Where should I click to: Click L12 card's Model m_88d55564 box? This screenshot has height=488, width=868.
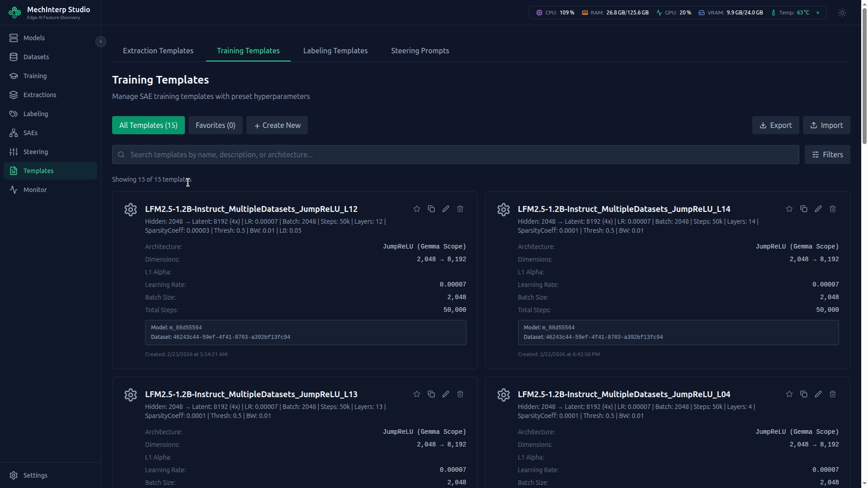tap(306, 333)
